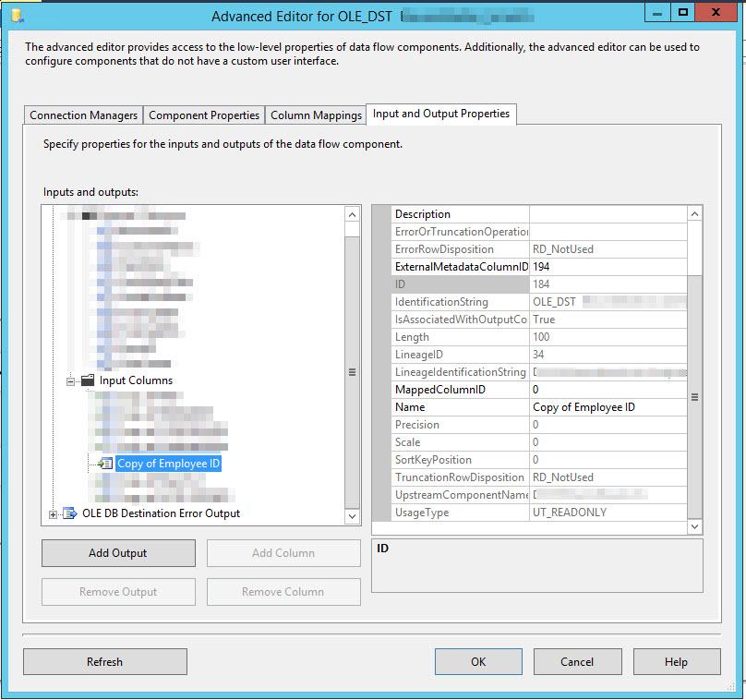Select the Input Columns tree item
Viewport: 746px width, 700px height.
136,380
